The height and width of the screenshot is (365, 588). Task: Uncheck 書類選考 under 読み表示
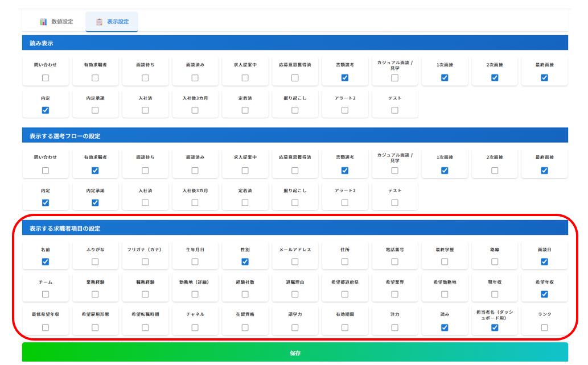click(x=345, y=77)
